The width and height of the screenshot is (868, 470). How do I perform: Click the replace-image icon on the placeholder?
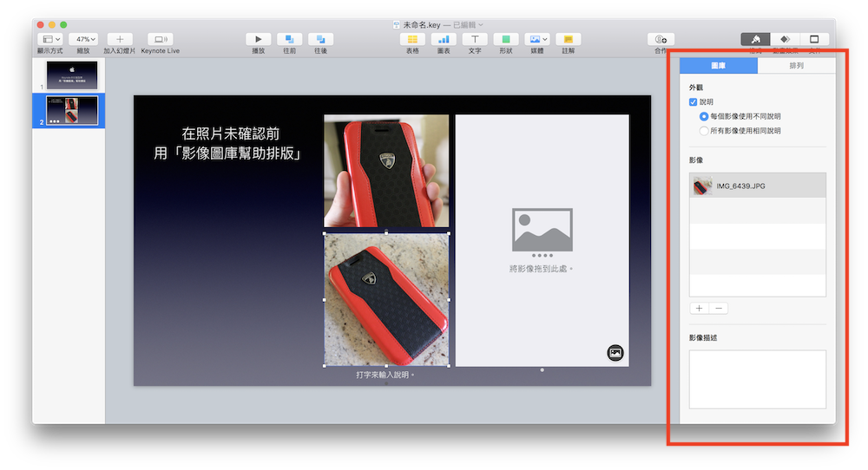pos(615,352)
